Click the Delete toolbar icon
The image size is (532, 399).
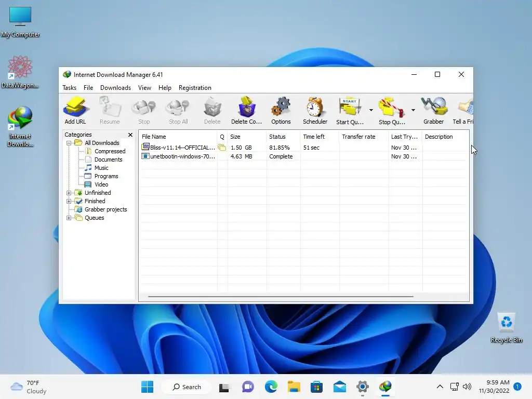(x=212, y=111)
